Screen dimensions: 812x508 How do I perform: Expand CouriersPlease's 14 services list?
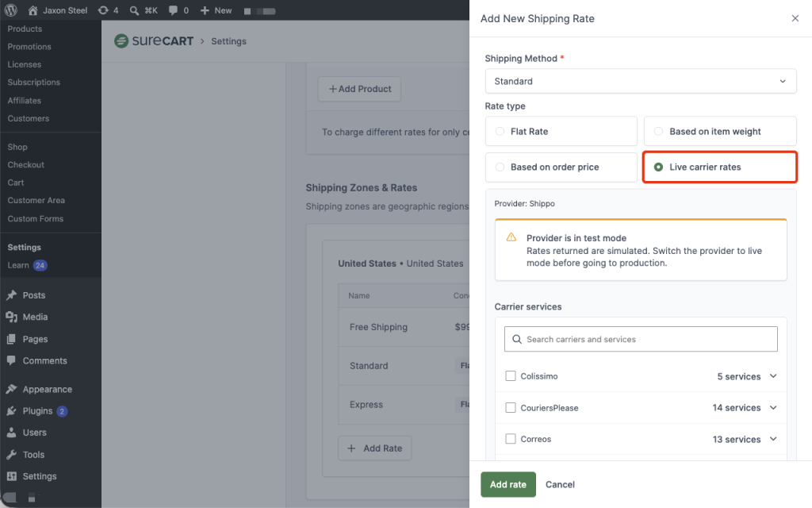[773, 407]
